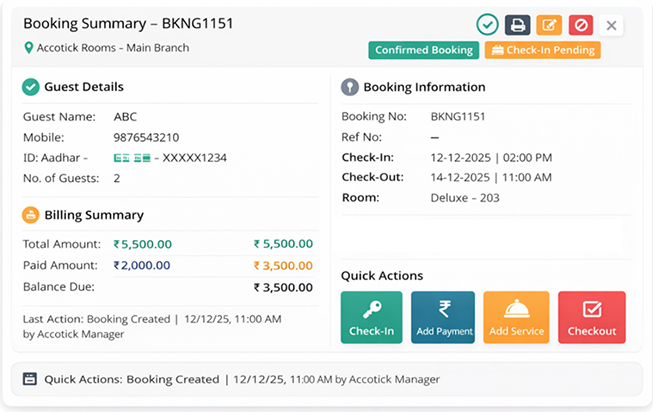
Task: Click the Deluxe – 203 room value
Action: tap(465, 198)
